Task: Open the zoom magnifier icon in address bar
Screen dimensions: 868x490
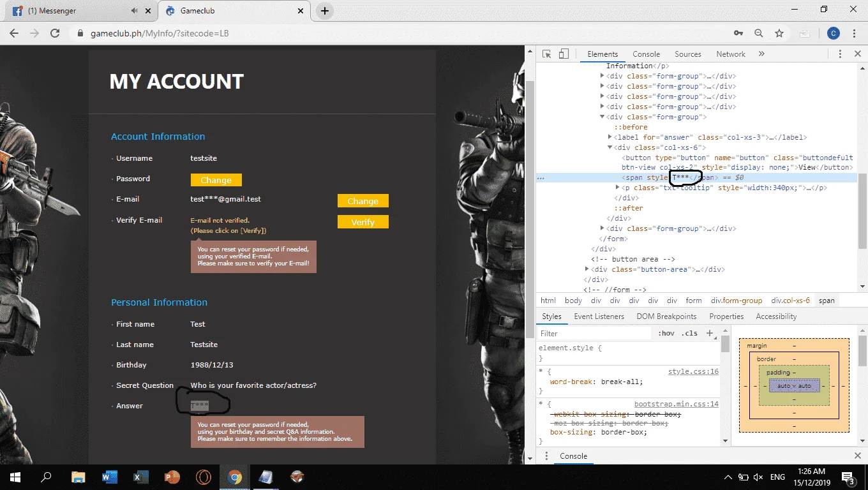Action: click(x=759, y=33)
